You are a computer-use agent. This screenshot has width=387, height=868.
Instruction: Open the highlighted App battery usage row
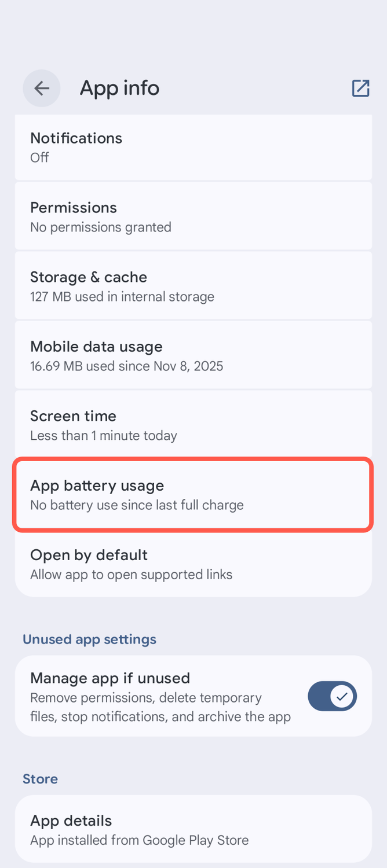pyautogui.click(x=193, y=494)
